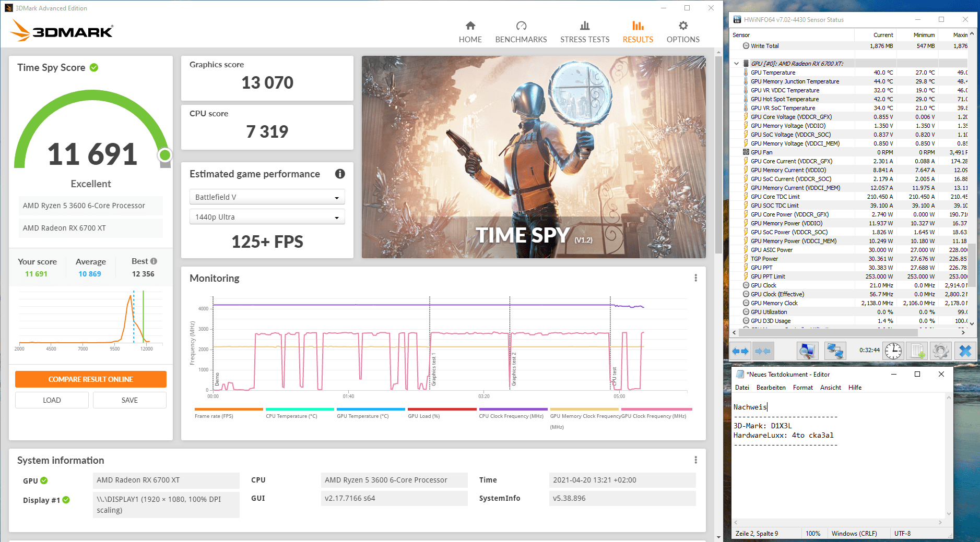Select GPU Temperature sensor row
The height and width of the screenshot is (542, 980).
pyautogui.click(x=849, y=73)
